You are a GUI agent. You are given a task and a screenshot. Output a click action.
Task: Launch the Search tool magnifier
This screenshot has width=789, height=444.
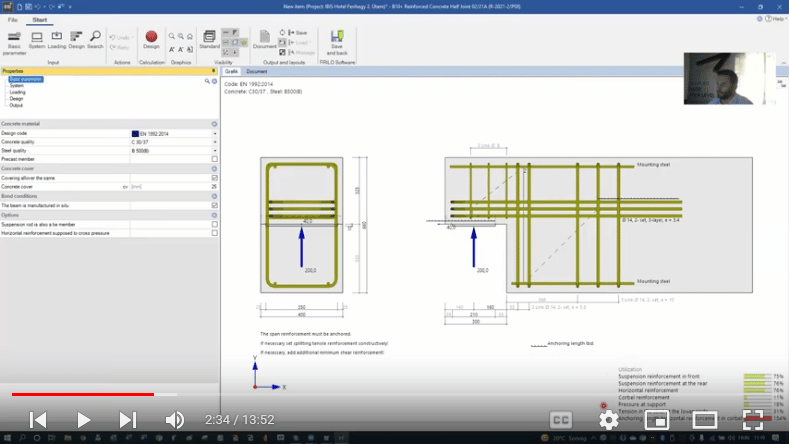point(95,38)
